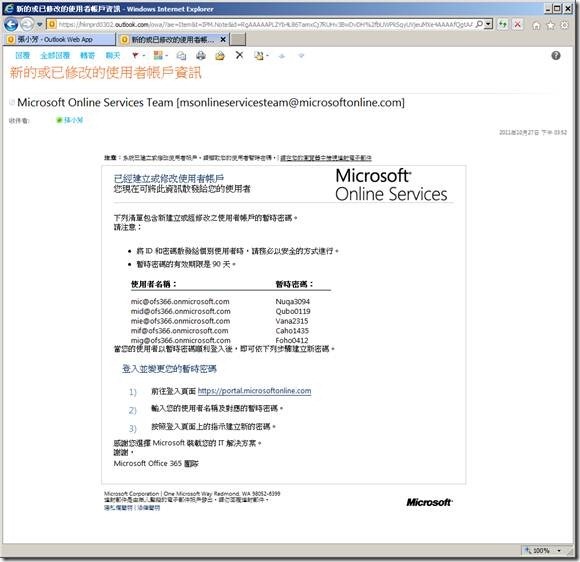Screen dimensions: 580x562
Task: Click the Move to folder icon
Action: [259, 56]
